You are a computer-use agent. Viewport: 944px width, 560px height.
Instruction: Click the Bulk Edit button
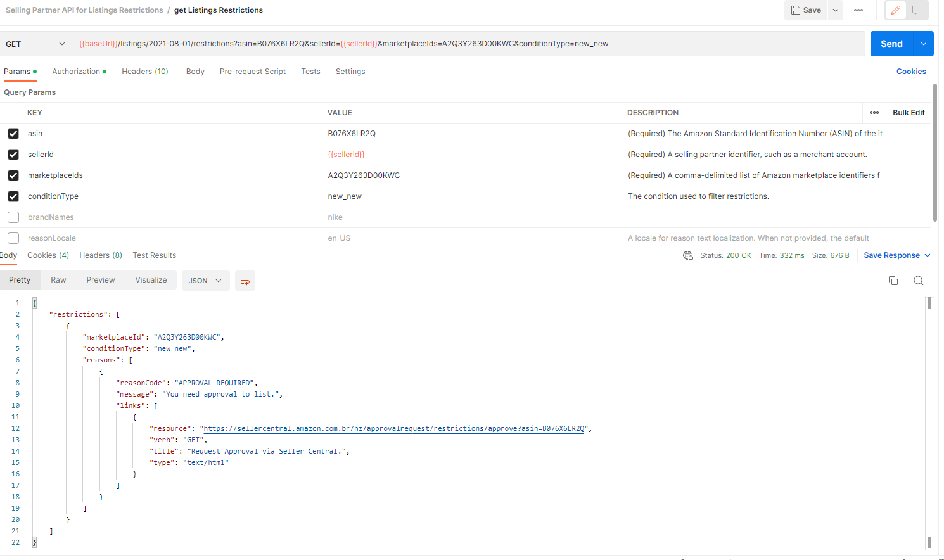pos(909,113)
